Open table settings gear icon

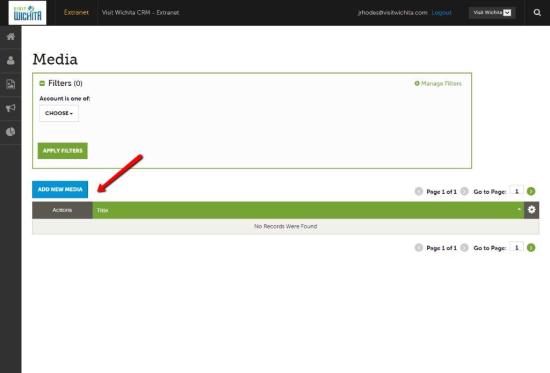pyautogui.click(x=532, y=210)
